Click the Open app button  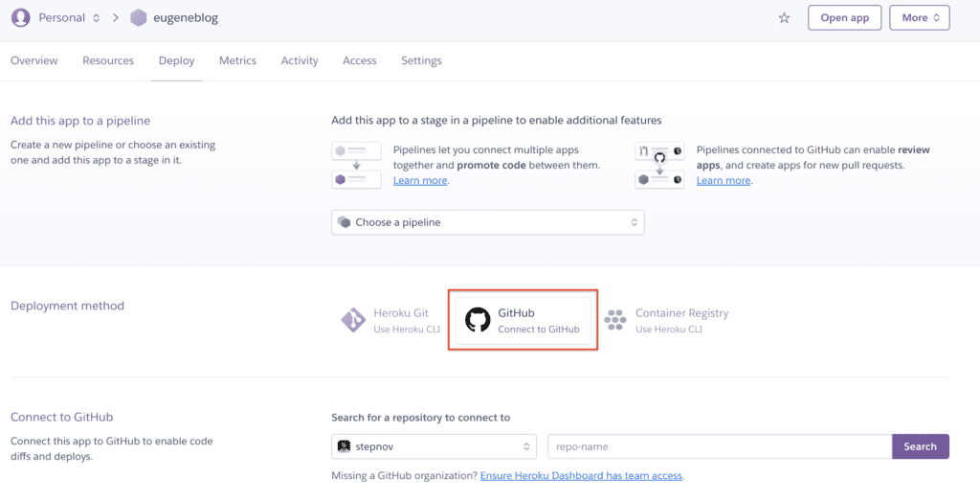[844, 17]
